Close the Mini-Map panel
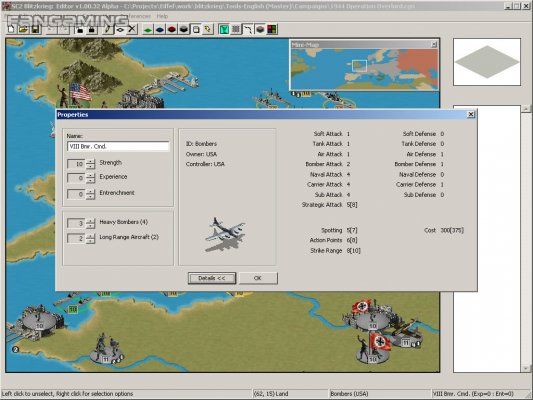 coord(434,45)
